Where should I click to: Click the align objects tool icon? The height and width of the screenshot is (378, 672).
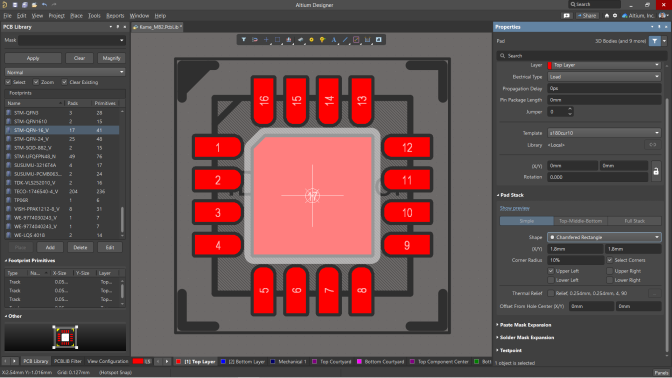coord(289,40)
